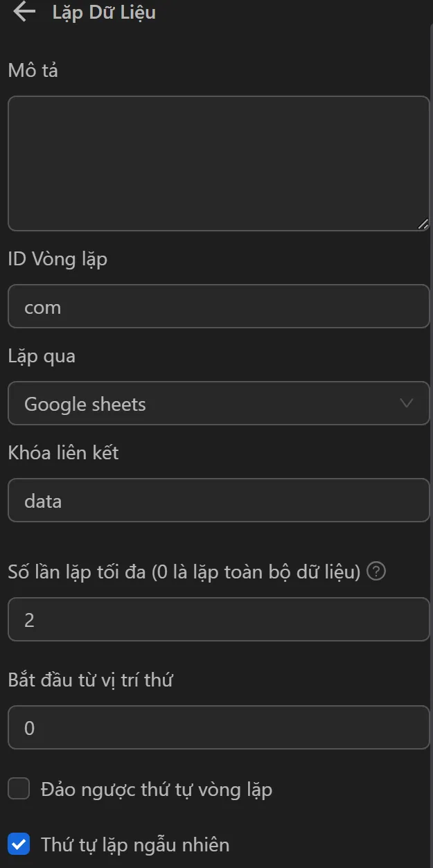Click the "Đảo ngược thứ tự vòng lặp" label
The width and height of the screenshot is (433, 868).
[157, 790]
